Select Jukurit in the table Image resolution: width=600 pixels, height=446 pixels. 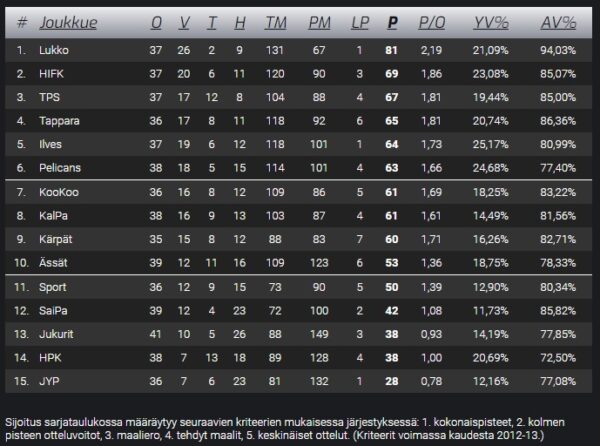58,334
